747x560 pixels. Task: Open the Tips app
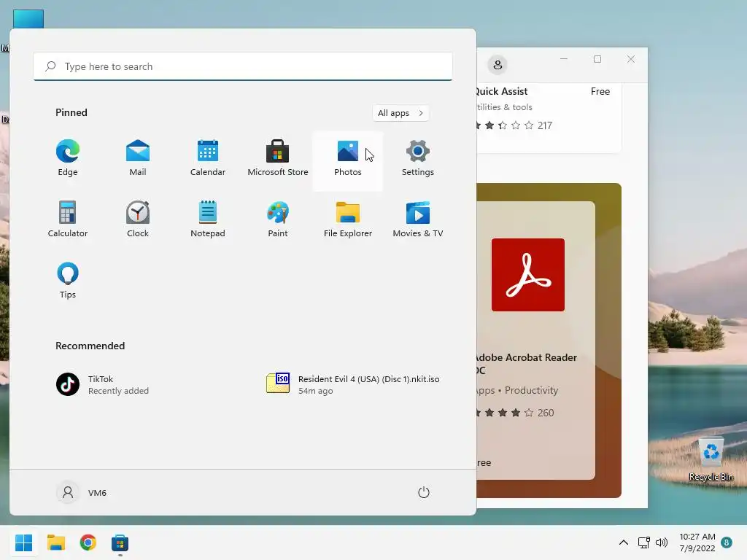[x=68, y=281]
